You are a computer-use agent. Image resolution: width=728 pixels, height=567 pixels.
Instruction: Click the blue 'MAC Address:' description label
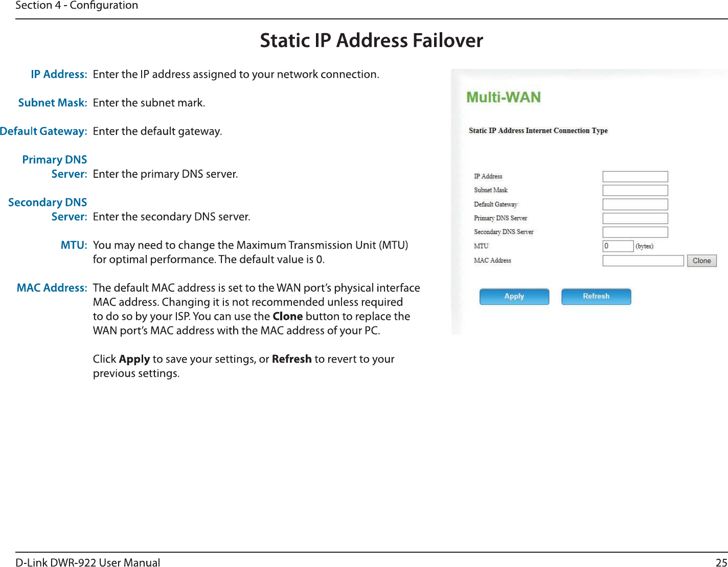point(52,288)
